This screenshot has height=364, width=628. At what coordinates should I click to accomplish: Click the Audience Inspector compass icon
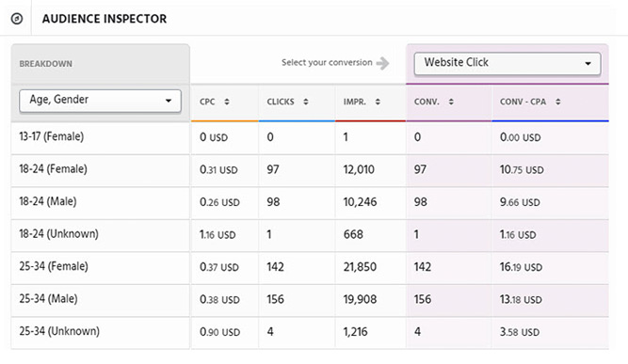[17, 19]
